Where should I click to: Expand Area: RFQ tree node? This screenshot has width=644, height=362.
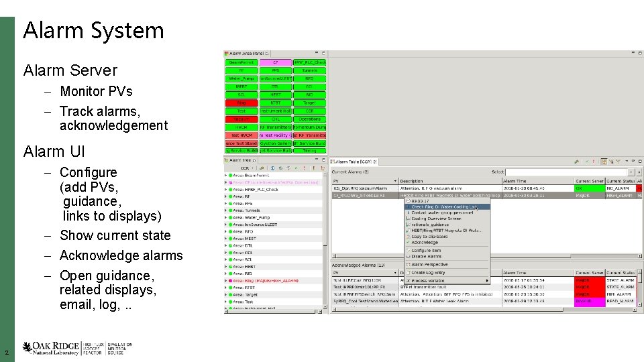click(225, 231)
